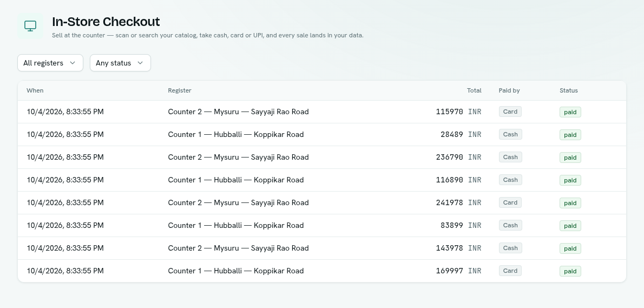
Task: Click paid status in the 28489 row
Action: coord(570,135)
